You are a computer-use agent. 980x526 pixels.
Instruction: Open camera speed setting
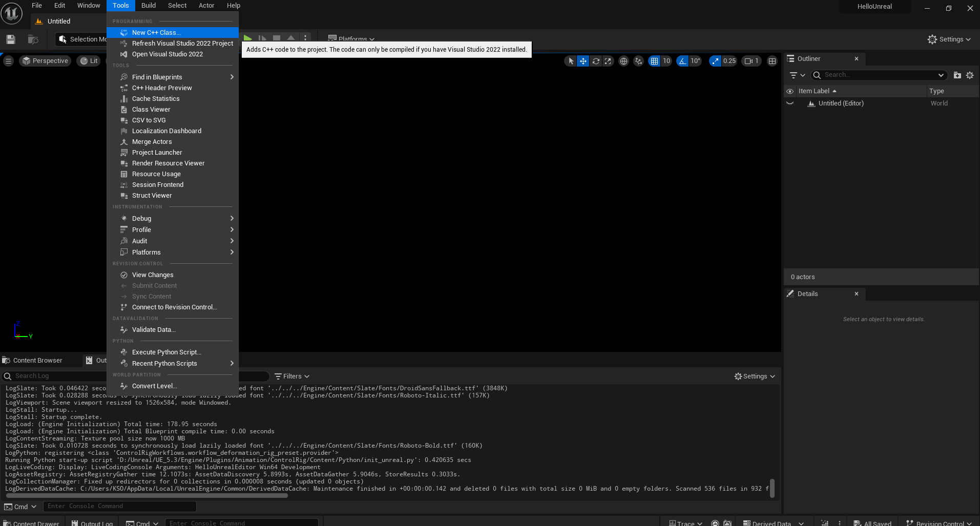click(752, 61)
